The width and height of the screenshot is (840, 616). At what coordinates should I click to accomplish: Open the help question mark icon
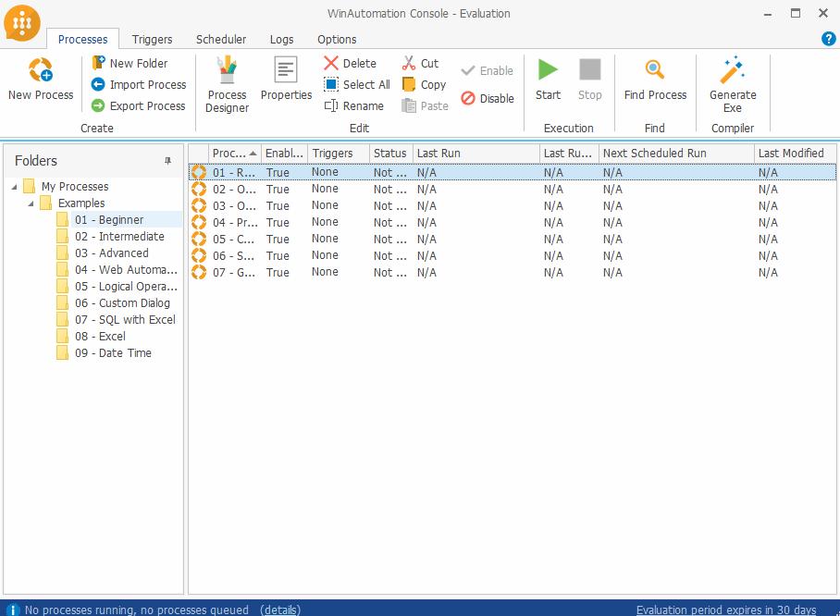[x=828, y=39]
